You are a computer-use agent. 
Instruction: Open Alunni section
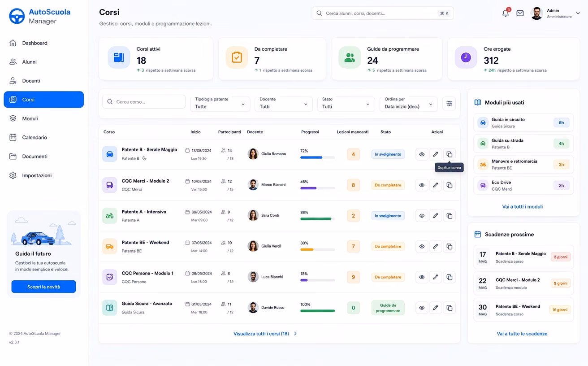(44, 62)
